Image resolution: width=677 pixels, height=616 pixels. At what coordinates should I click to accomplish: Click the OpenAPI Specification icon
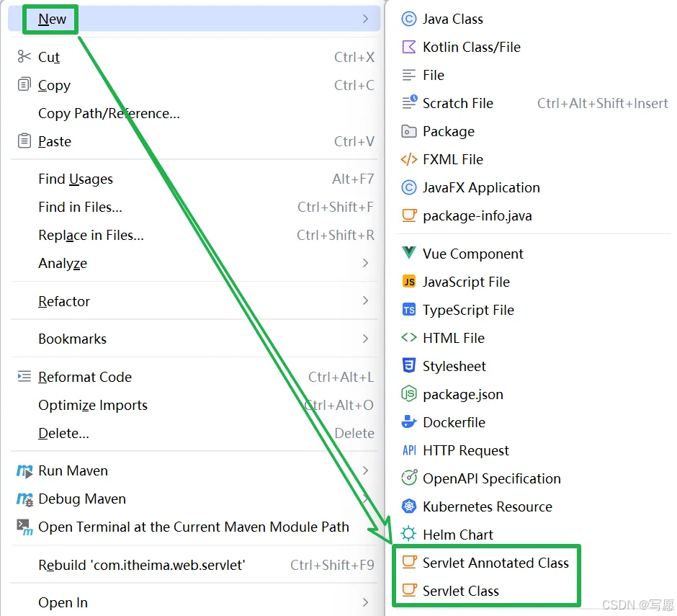point(409,478)
